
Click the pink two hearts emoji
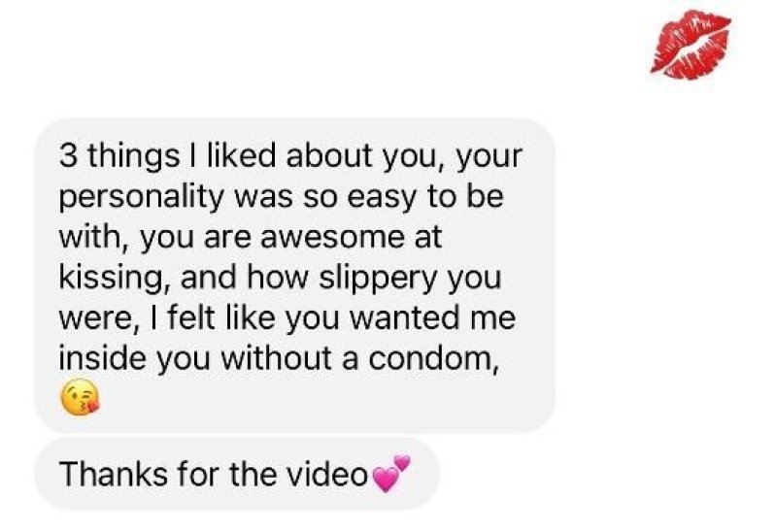390,473
